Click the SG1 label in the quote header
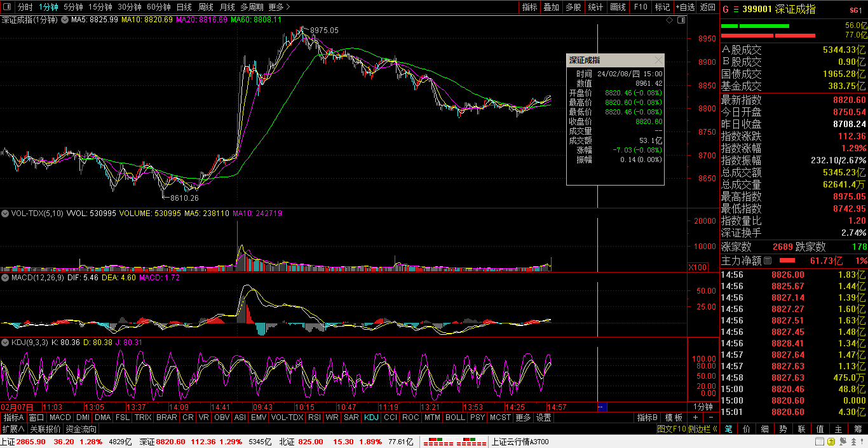The image size is (868, 448). (x=856, y=10)
